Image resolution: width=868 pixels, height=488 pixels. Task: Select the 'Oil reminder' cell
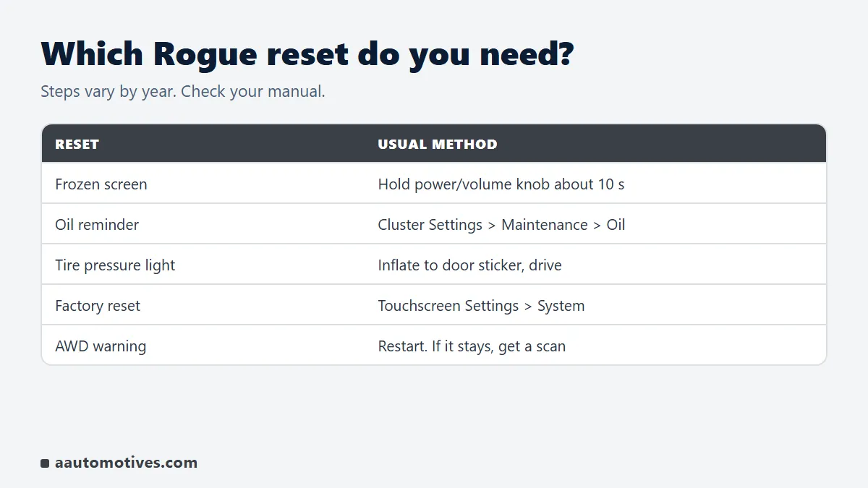point(97,225)
